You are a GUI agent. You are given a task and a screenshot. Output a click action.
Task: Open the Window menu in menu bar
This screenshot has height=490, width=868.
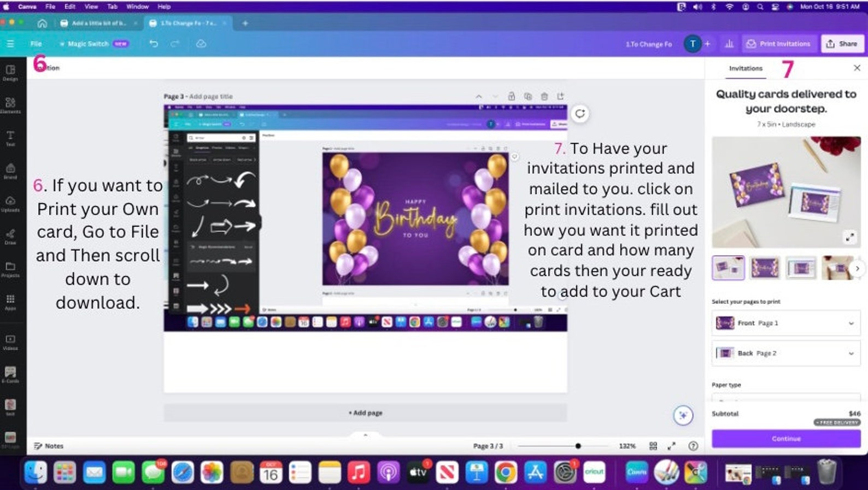(x=138, y=7)
